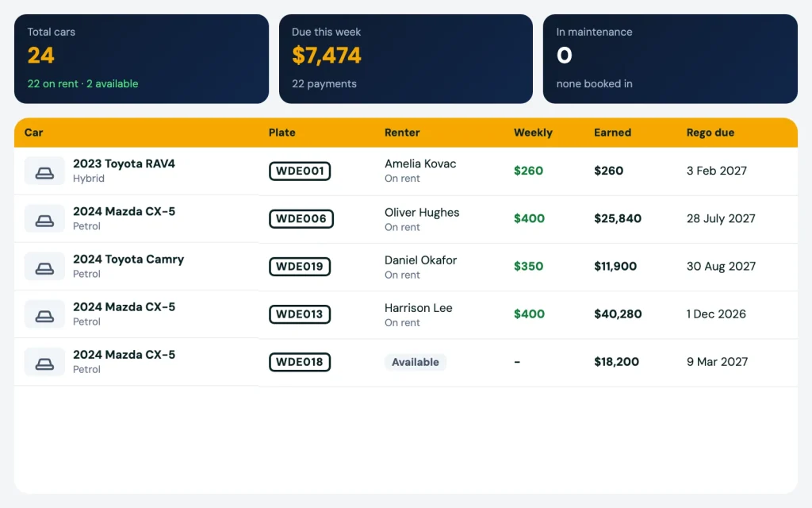Sort by the Renter column header
Screen dimensions: 812x508
pyautogui.click(x=402, y=133)
